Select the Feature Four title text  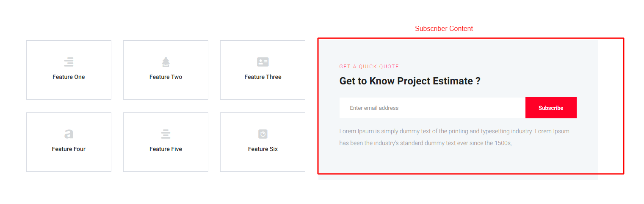tap(69, 149)
